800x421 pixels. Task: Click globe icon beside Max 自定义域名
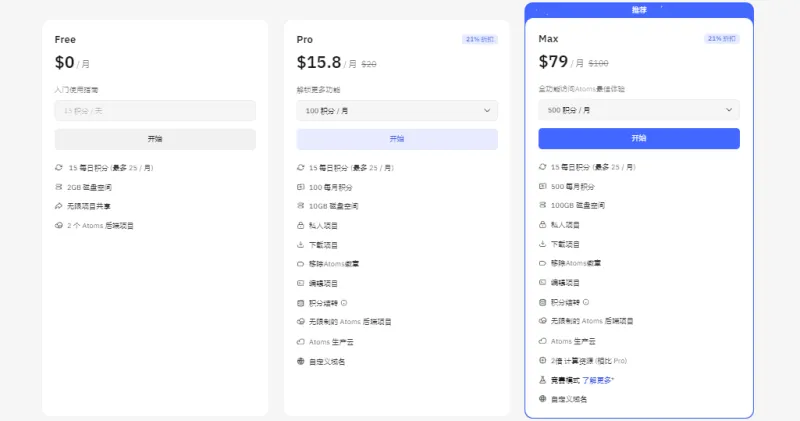(542, 399)
